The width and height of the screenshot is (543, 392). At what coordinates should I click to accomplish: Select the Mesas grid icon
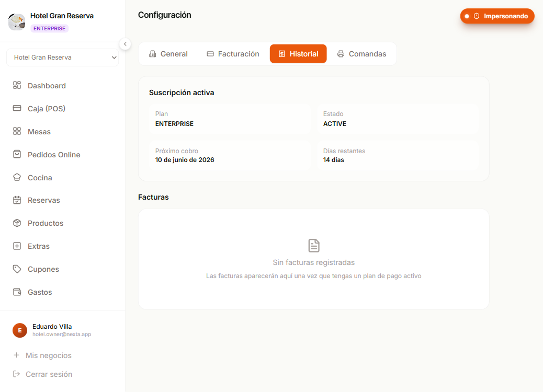point(17,131)
